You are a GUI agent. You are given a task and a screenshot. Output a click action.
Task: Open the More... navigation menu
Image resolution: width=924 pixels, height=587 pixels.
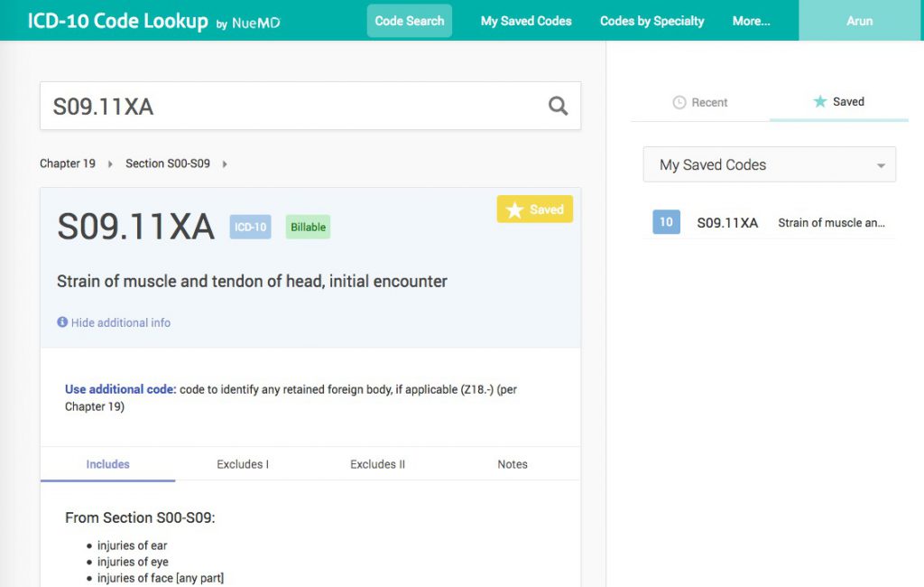[751, 21]
